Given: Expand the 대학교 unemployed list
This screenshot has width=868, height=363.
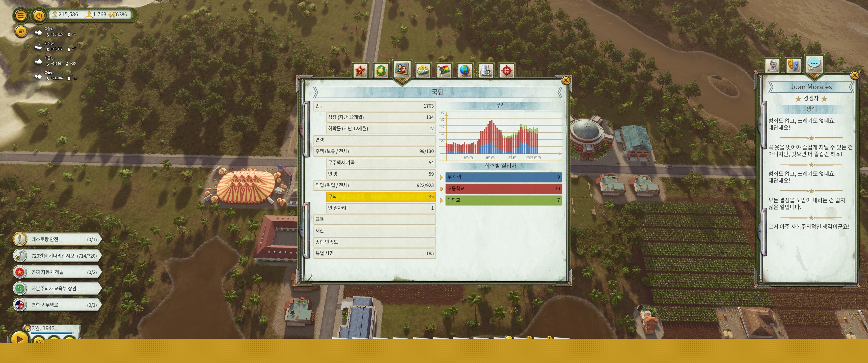Looking at the screenshot, I should 441,201.
